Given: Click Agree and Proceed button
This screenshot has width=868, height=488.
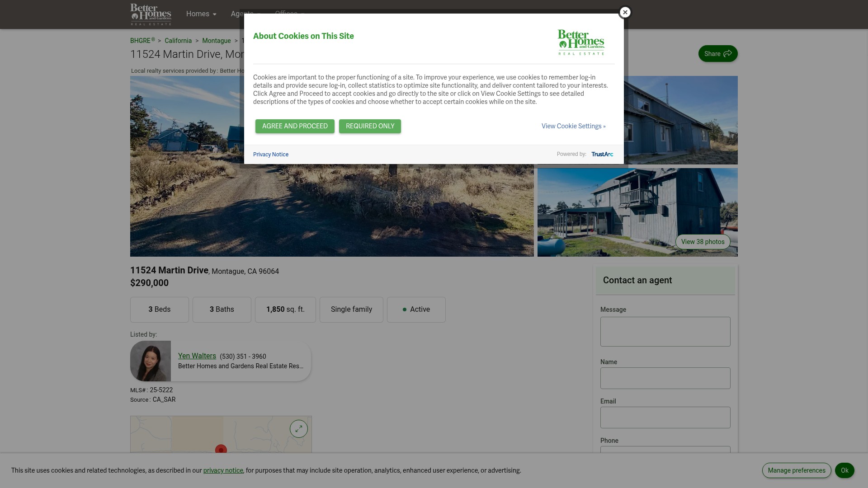Looking at the screenshot, I should (x=295, y=126).
